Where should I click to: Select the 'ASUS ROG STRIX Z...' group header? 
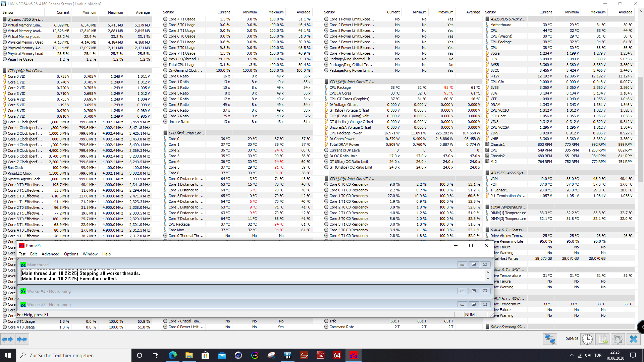point(559,19)
